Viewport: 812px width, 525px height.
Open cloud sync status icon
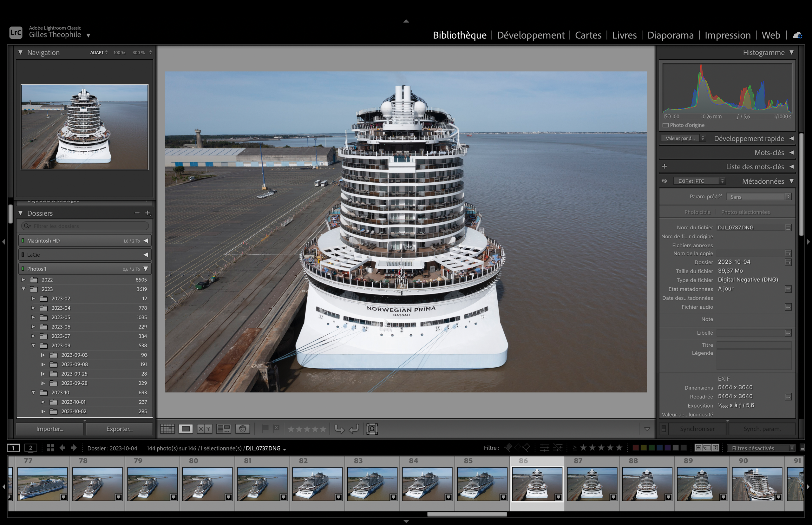pos(798,35)
